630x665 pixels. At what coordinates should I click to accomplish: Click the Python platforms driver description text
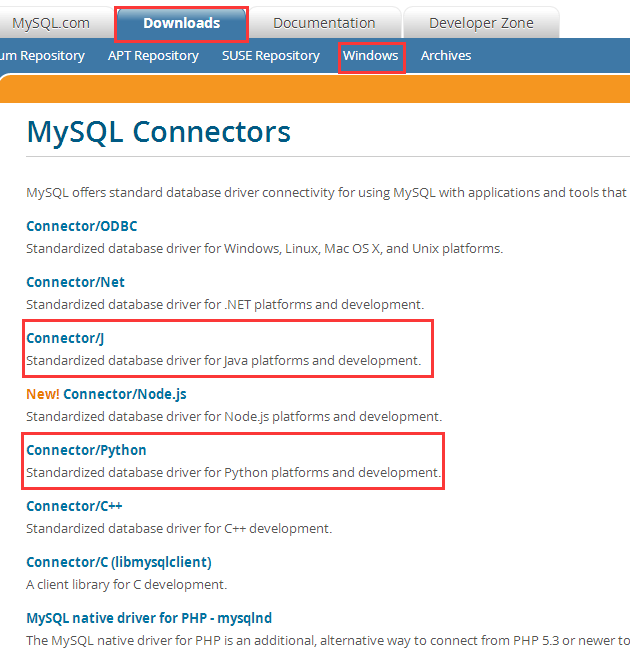[x=233, y=472]
